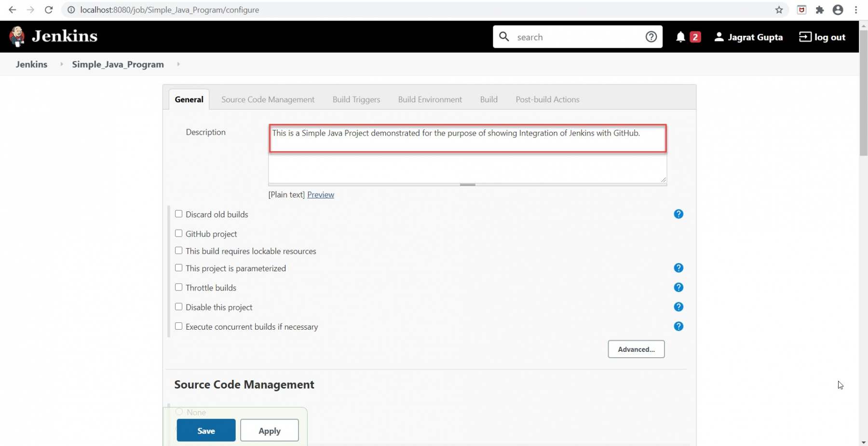Click the Jenkins title text in header
The image size is (868, 446).
pyautogui.click(x=65, y=36)
